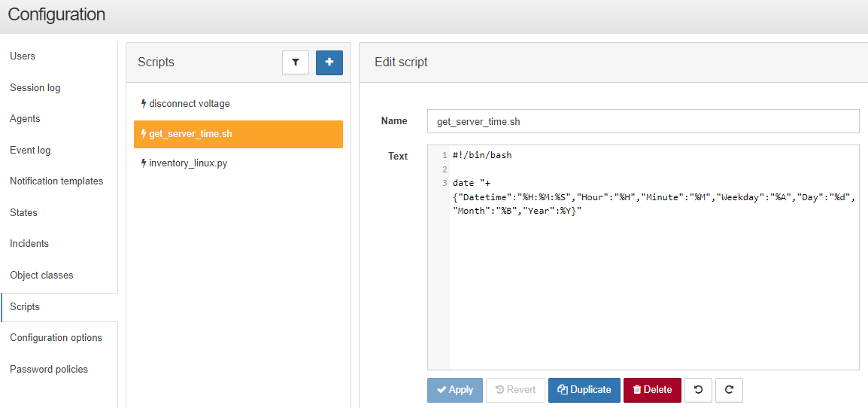The width and height of the screenshot is (868, 408).
Task: Click the Scripts panel title
Action: 156,62
